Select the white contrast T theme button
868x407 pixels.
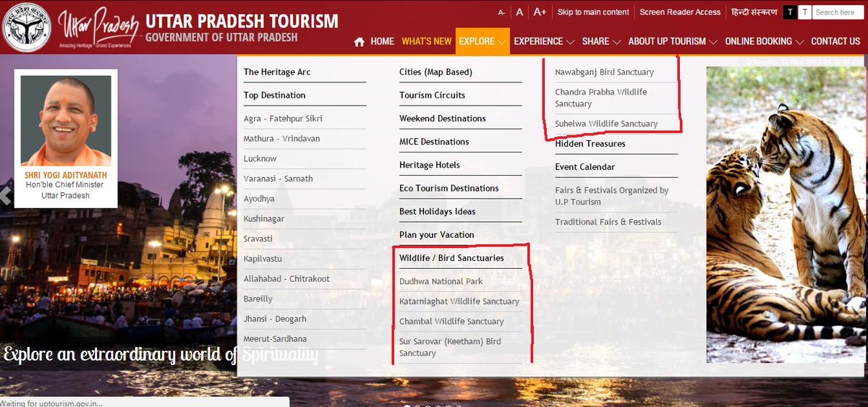tap(804, 12)
